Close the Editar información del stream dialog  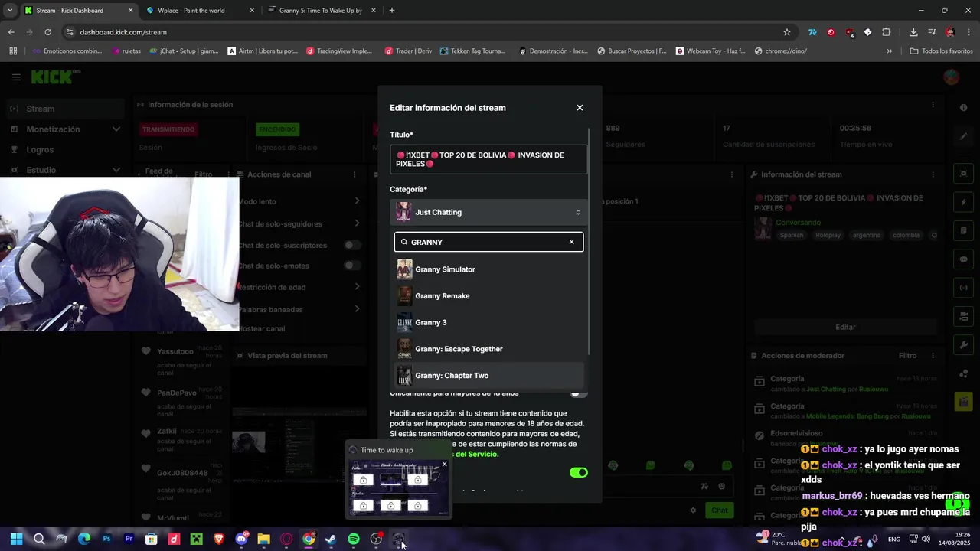[x=580, y=108]
